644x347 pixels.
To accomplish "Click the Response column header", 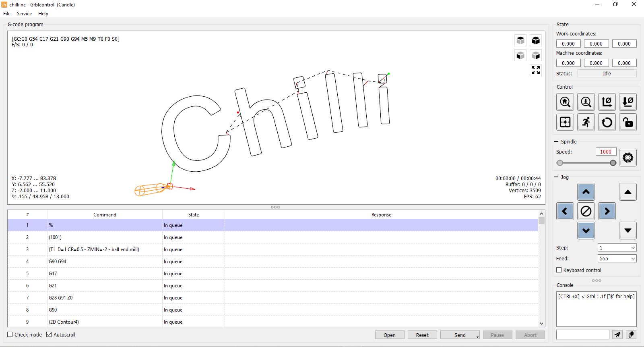I will coord(381,214).
